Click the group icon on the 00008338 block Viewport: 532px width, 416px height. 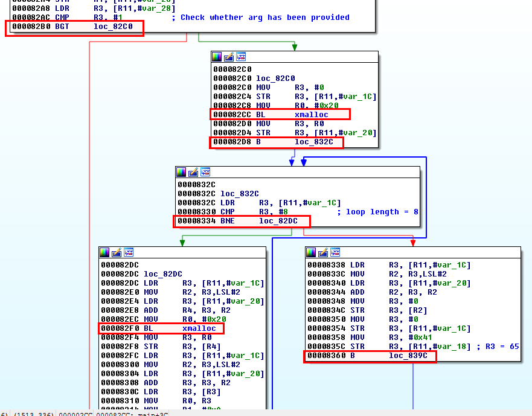pyautogui.click(x=335, y=252)
